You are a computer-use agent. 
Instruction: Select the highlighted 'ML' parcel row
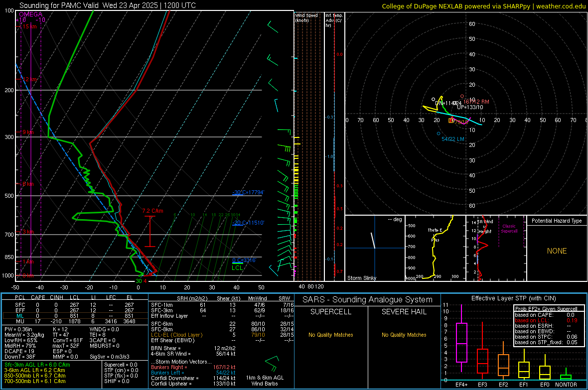click(74, 316)
